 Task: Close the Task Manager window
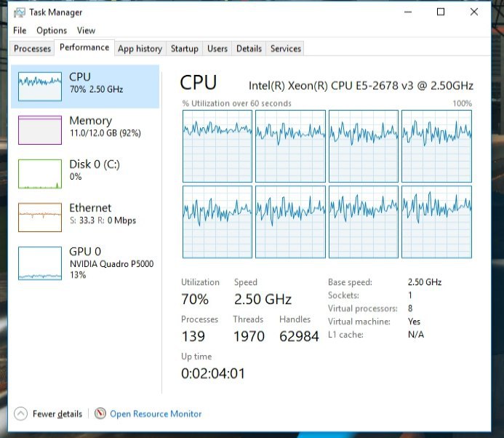click(473, 12)
